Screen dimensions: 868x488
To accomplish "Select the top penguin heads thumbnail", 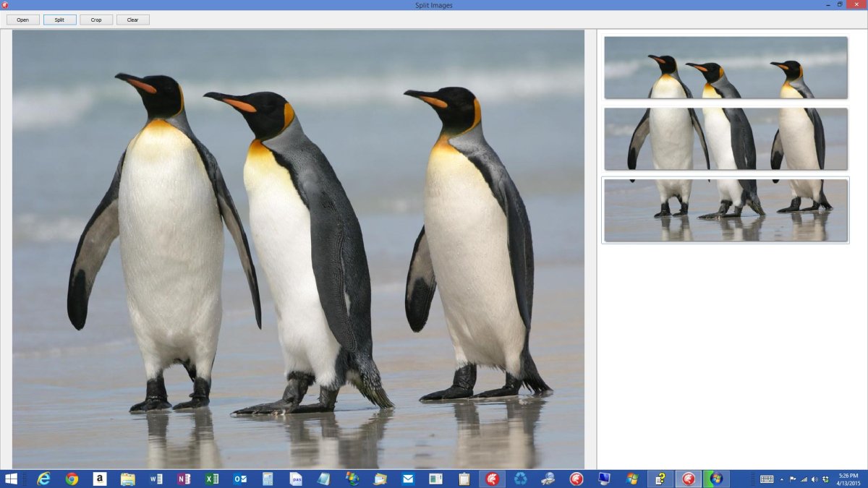I will click(x=726, y=67).
